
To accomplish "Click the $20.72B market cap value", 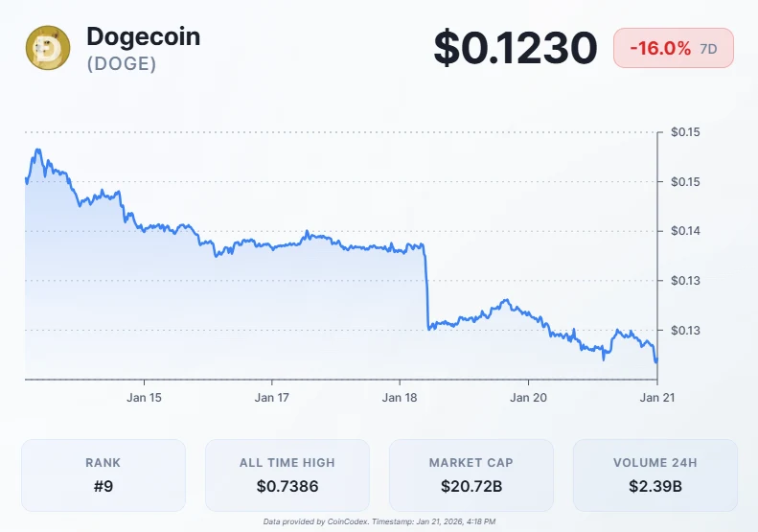I will click(x=471, y=487).
